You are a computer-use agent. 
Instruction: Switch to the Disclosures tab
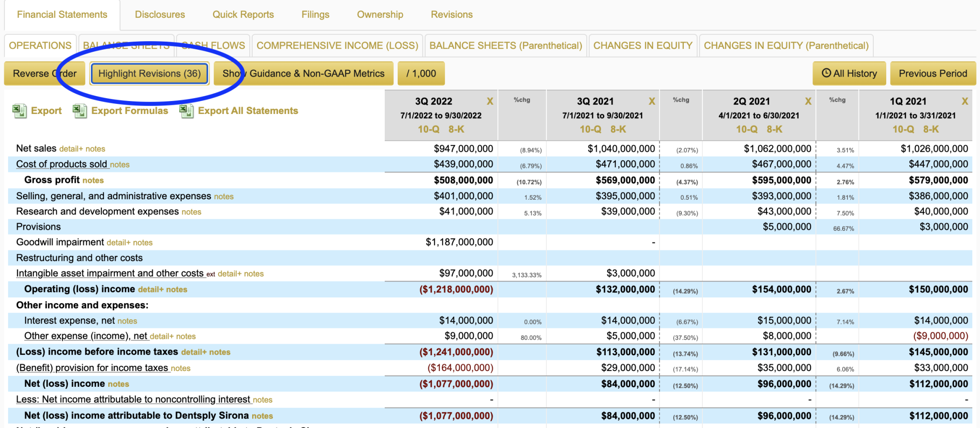pyautogui.click(x=160, y=14)
